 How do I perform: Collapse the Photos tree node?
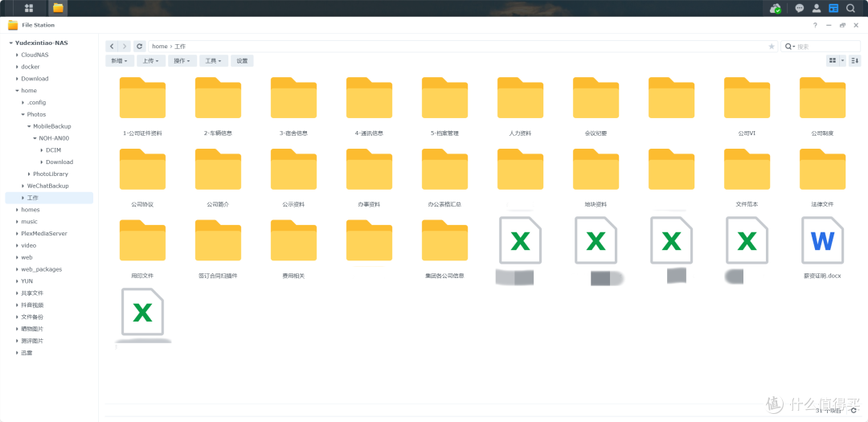[x=23, y=114]
